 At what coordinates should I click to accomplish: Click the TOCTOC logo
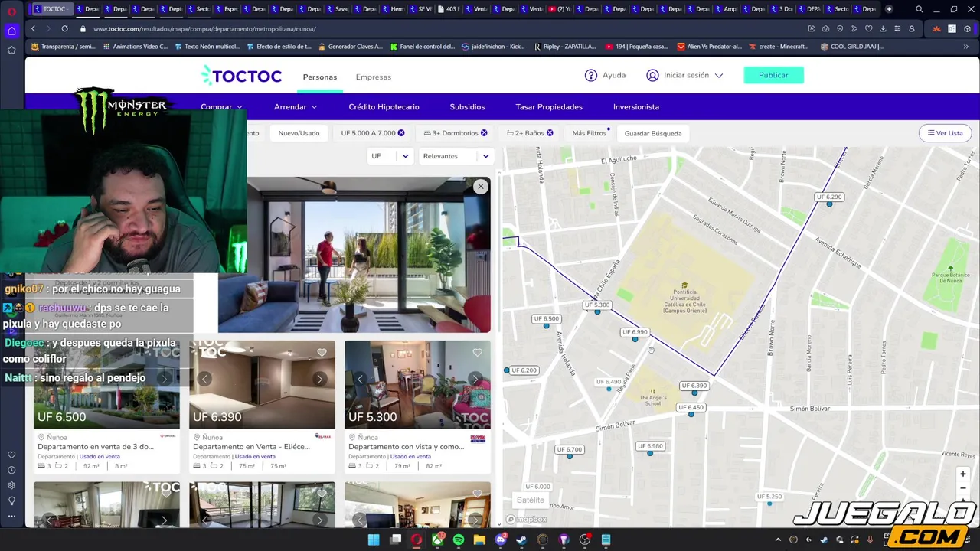[x=241, y=76]
